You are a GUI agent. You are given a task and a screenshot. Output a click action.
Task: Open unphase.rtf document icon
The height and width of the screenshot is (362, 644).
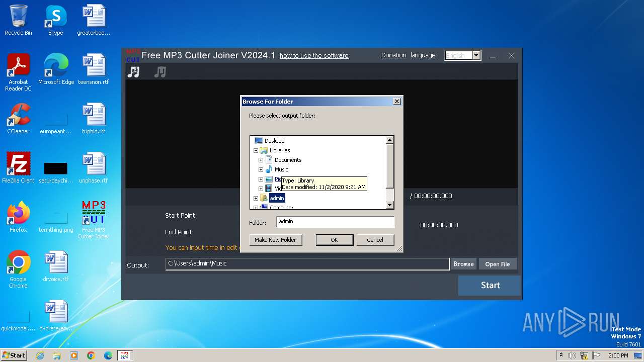pos(94,168)
